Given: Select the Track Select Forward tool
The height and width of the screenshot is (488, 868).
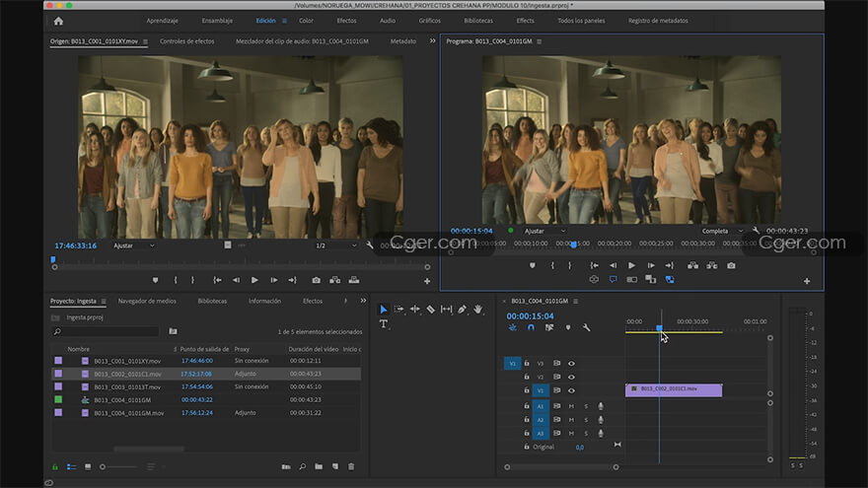Looking at the screenshot, I should click(x=398, y=310).
